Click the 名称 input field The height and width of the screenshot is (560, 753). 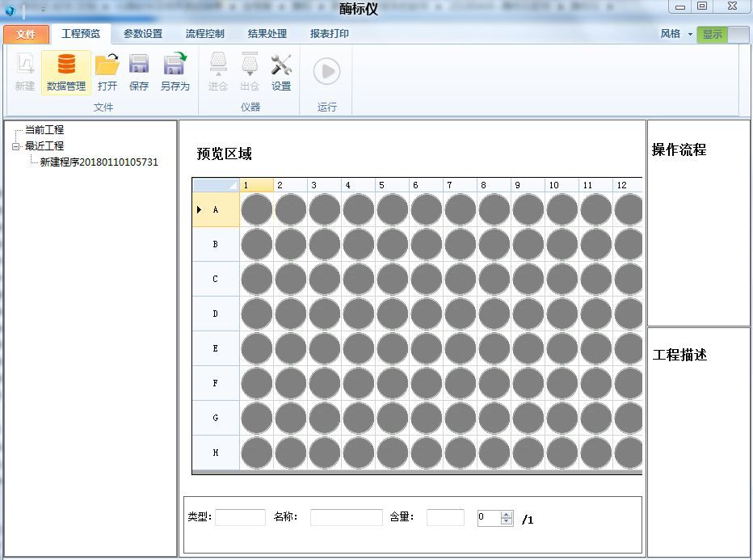[346, 518]
